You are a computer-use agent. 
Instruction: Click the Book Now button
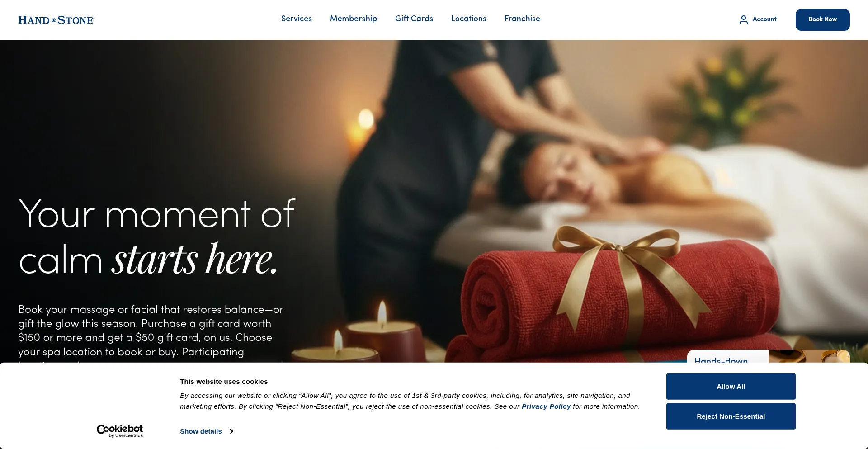pyautogui.click(x=823, y=20)
